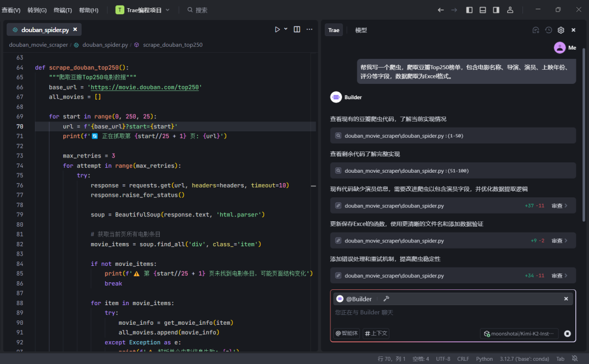This screenshot has height=364, width=589.
Task: Split the editor right
Action: 297,29
